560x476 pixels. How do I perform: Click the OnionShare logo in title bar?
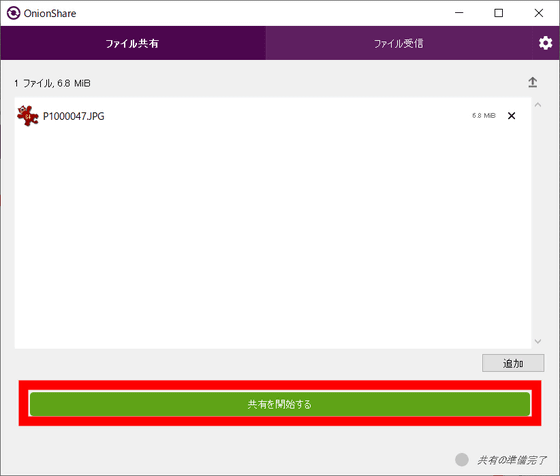(x=14, y=13)
